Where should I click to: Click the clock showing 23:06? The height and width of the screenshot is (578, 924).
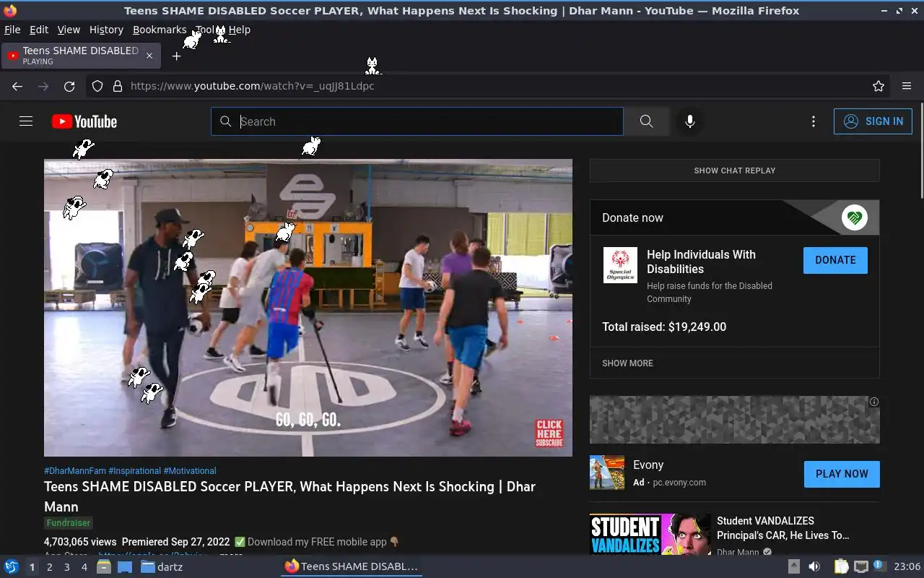pyautogui.click(x=907, y=566)
